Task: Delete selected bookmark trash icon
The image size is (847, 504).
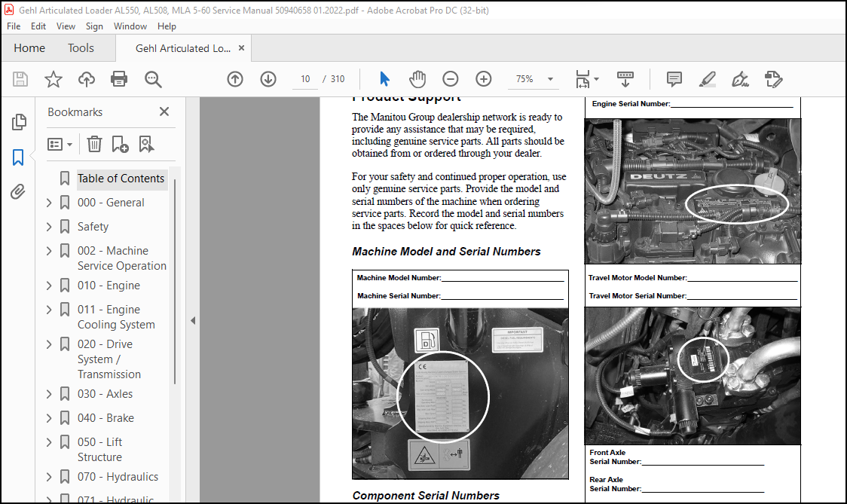Action: 94,144
